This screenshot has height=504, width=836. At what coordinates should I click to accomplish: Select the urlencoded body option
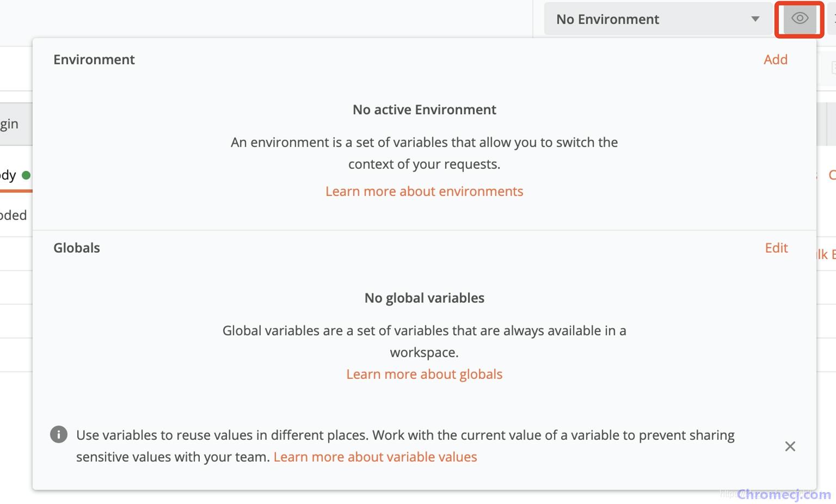point(13,215)
